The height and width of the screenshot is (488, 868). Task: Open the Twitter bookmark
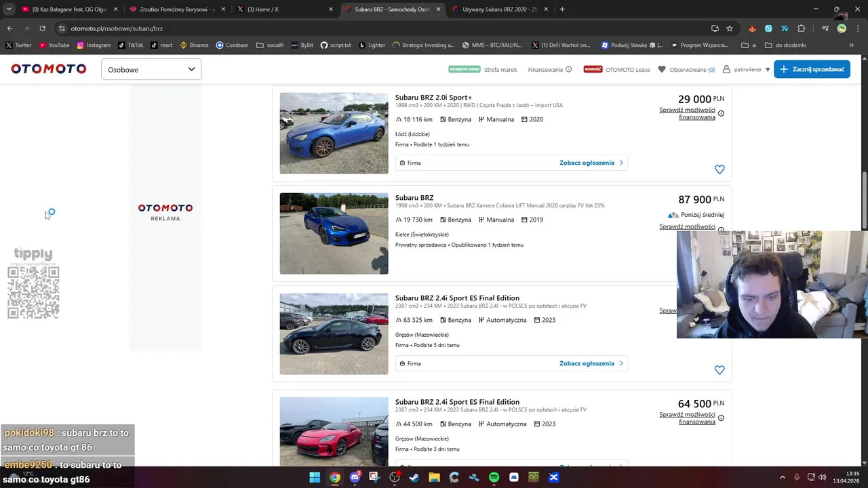coord(18,45)
